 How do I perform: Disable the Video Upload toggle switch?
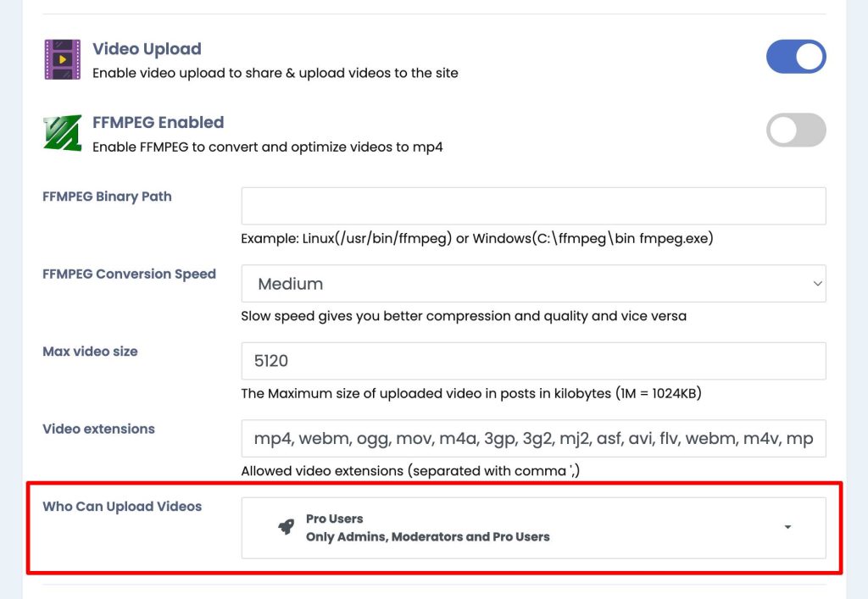click(796, 57)
